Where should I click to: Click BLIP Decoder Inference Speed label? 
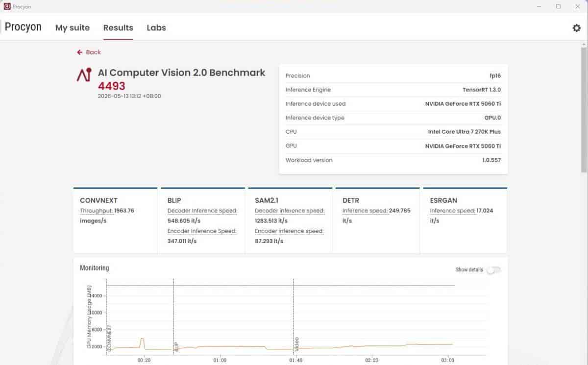click(202, 211)
